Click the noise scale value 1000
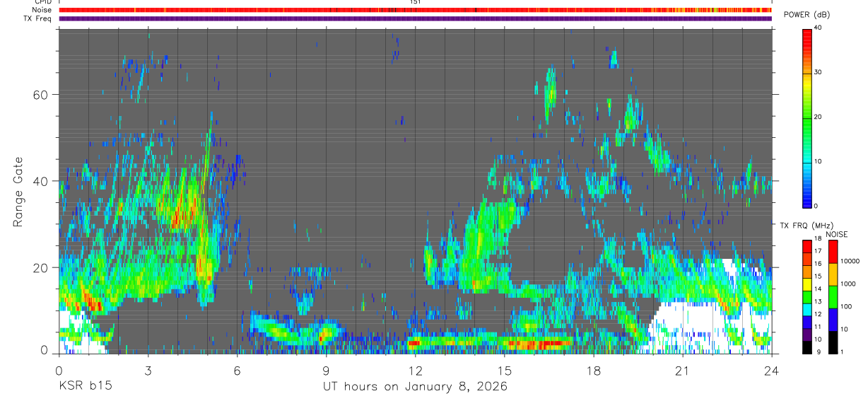Screen dimensions: 868x401 [848, 284]
